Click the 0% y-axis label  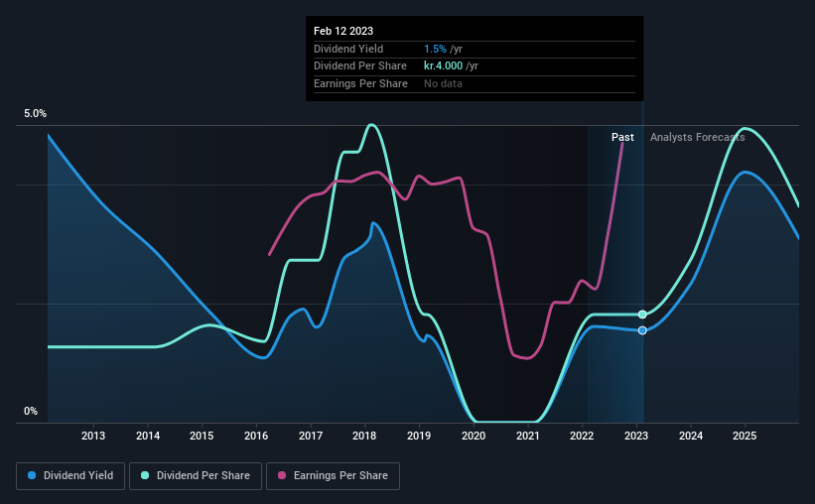[31, 411]
